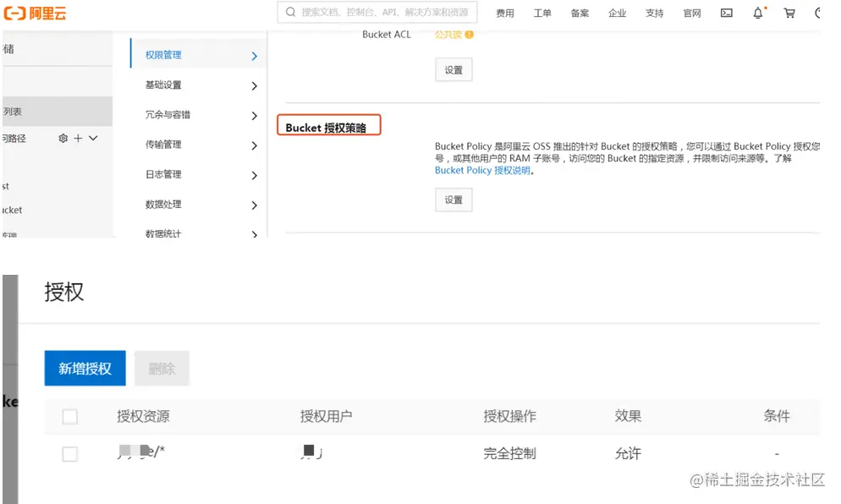841x504 pixels.
Task: Expand the 基础设置 menu arrow
Action: click(x=254, y=85)
